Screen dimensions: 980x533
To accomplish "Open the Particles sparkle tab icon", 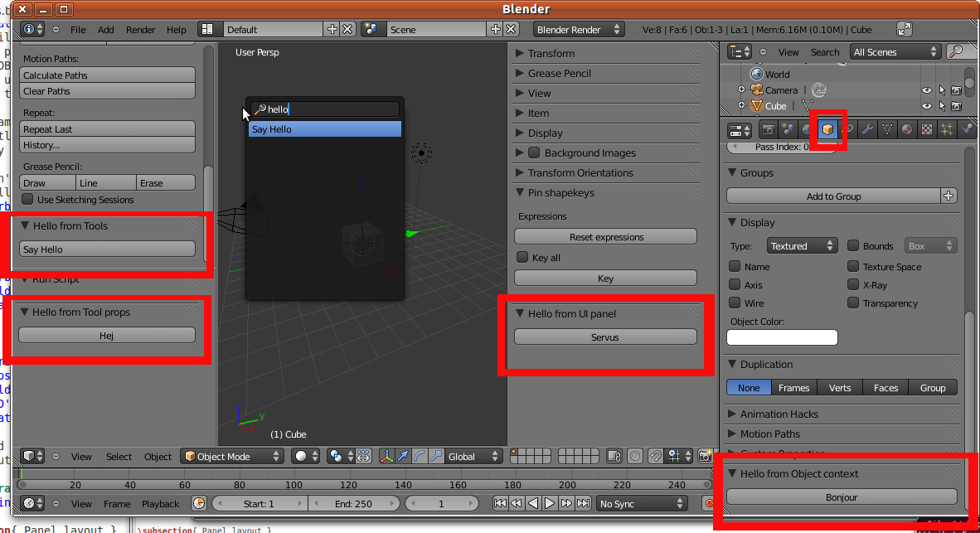I will 947,130.
